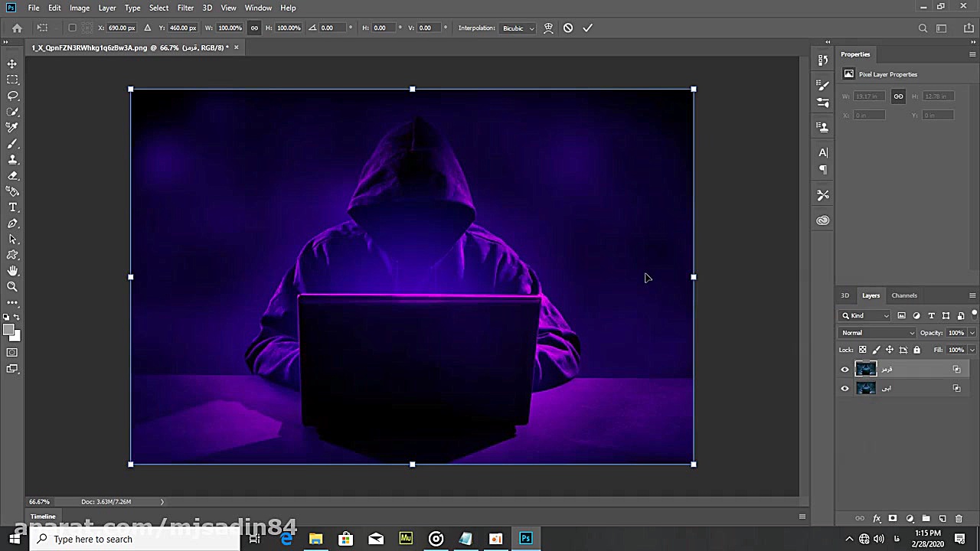Open the Filter menu

click(185, 8)
